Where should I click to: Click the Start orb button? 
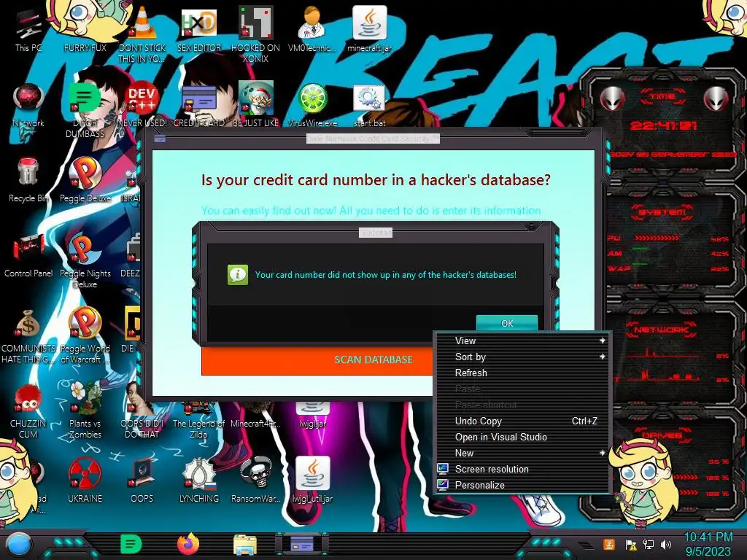click(18, 544)
